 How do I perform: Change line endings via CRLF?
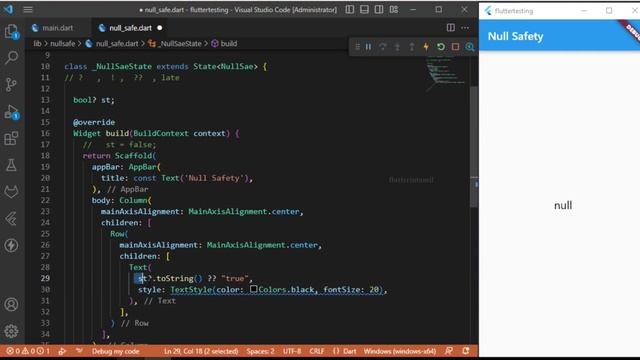pyautogui.click(x=317, y=351)
